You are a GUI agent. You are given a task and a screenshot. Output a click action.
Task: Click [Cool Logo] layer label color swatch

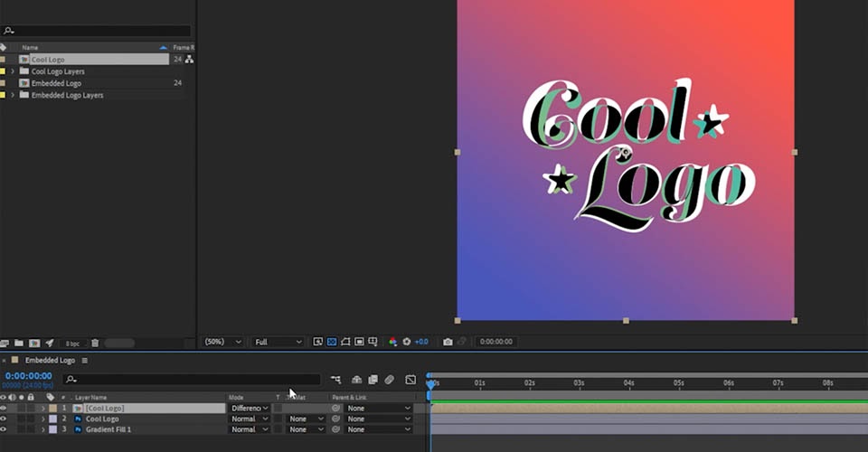click(52, 409)
